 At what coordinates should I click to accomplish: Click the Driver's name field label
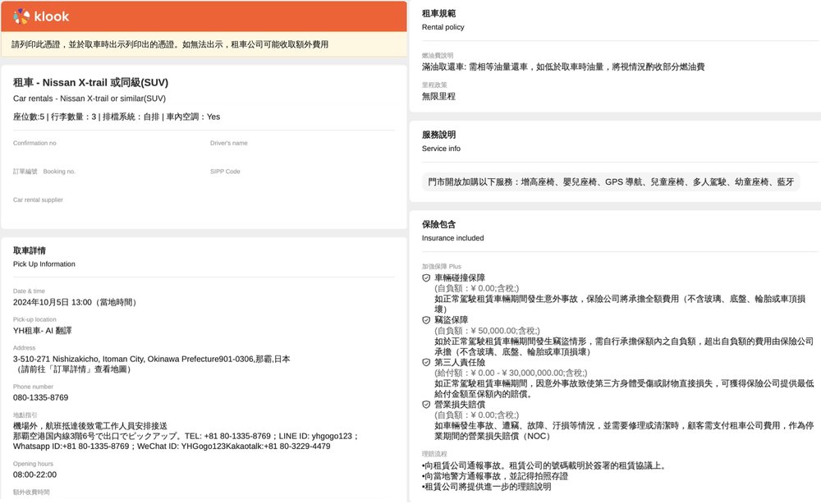[228, 143]
